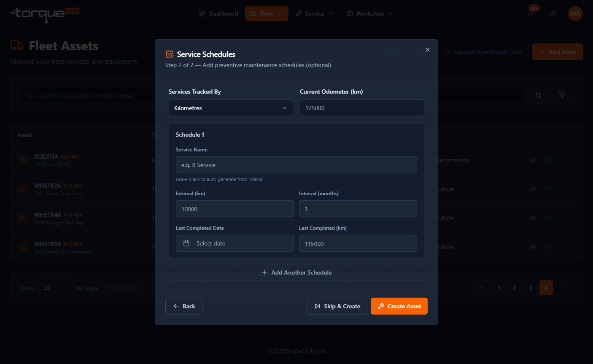Click the next page arrow
The width and height of the screenshot is (593, 364).
pyautogui.click(x=563, y=288)
